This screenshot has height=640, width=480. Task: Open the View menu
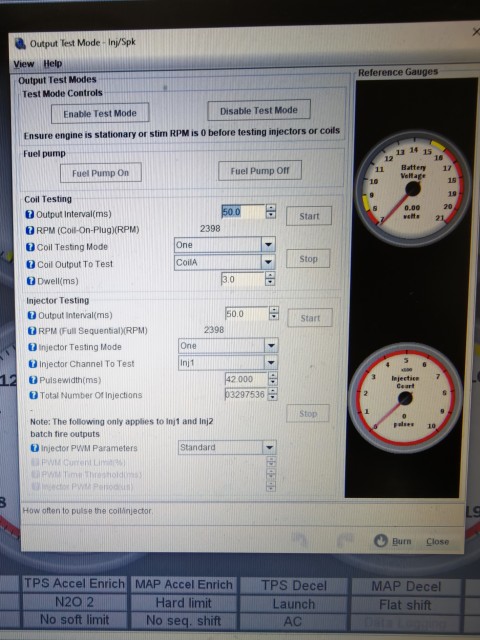point(24,64)
